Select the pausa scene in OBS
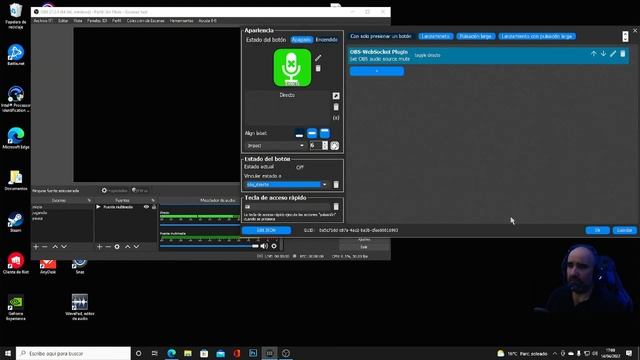The width and height of the screenshot is (640, 360). [38, 218]
